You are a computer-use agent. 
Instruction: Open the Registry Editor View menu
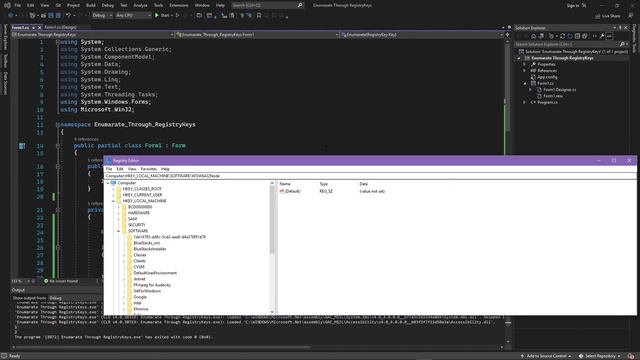pos(132,169)
